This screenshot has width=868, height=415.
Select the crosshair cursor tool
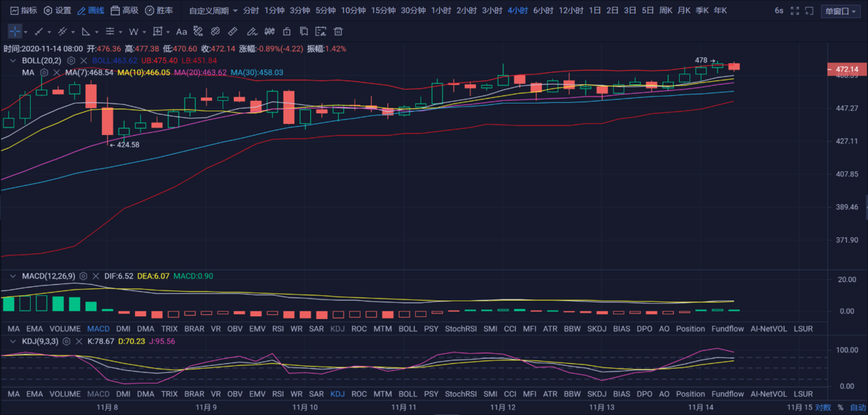click(15, 31)
